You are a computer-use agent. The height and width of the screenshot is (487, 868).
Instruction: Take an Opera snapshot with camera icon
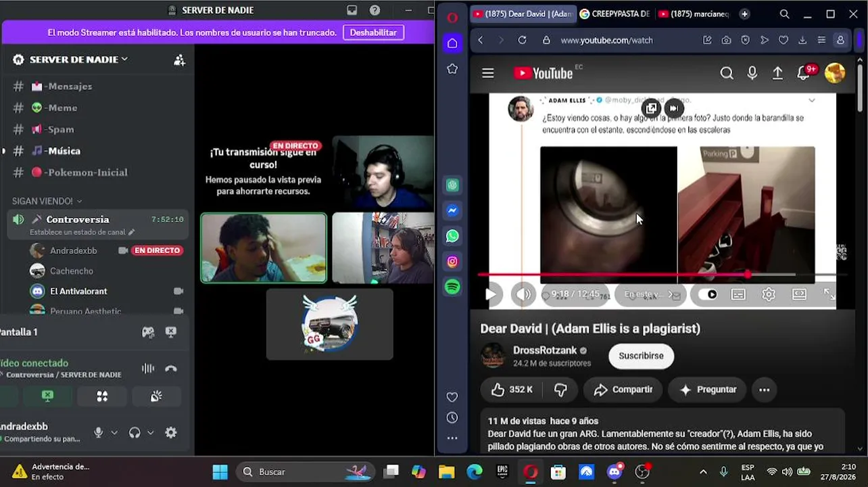click(x=726, y=40)
